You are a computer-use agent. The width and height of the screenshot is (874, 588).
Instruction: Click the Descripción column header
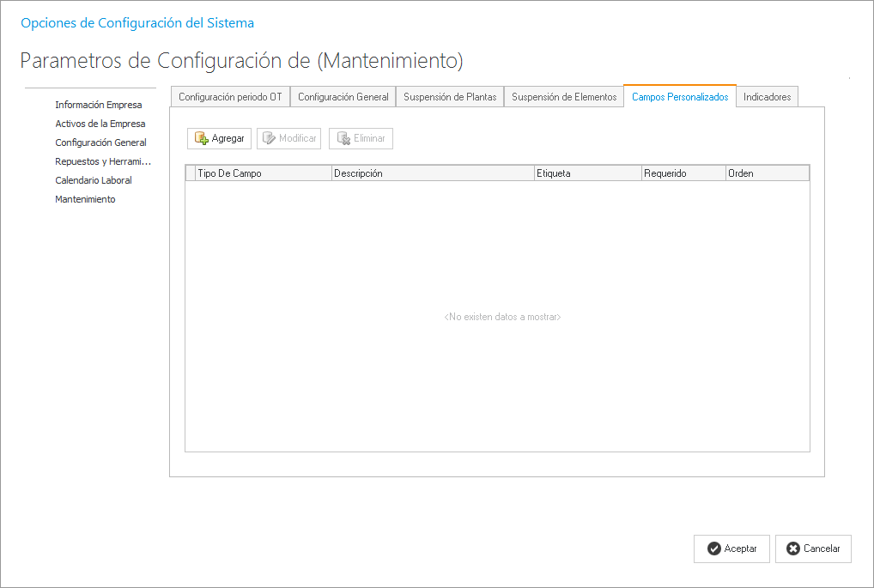(x=432, y=173)
